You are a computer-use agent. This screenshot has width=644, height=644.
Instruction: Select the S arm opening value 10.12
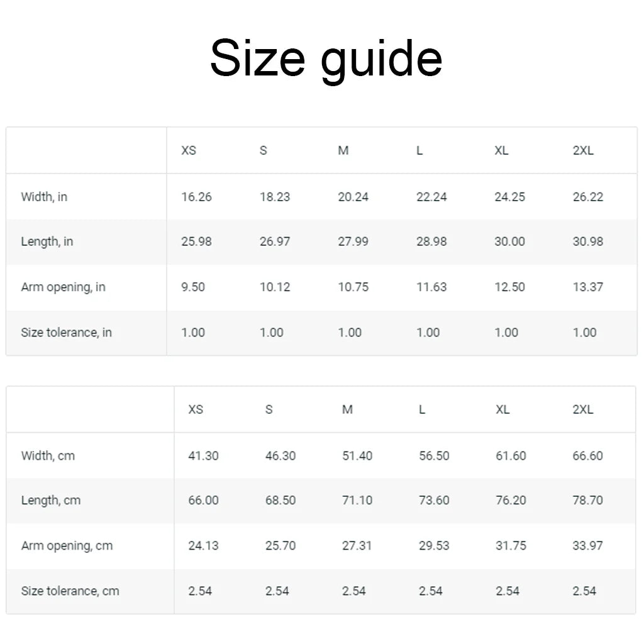(x=275, y=287)
